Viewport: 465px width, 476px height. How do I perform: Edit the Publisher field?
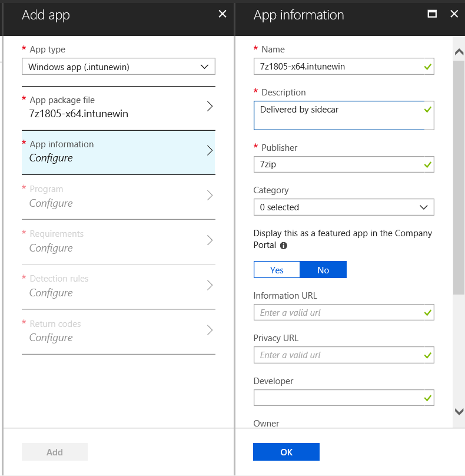pyautogui.click(x=344, y=164)
